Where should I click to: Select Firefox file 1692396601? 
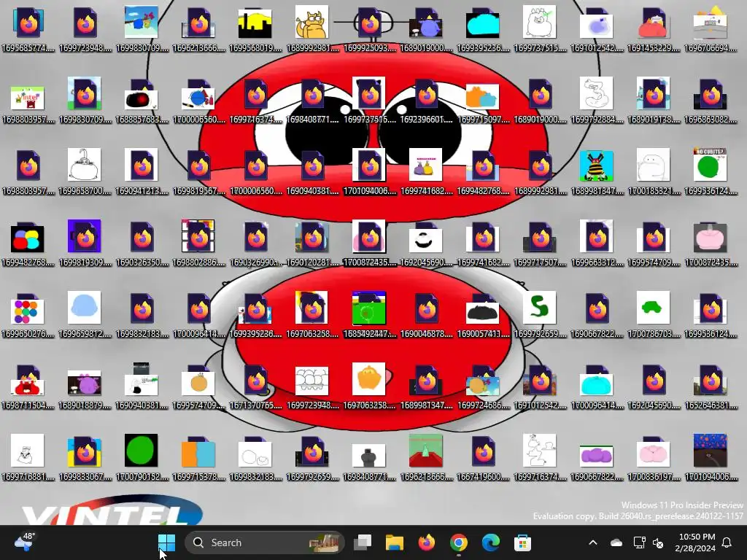click(426, 101)
